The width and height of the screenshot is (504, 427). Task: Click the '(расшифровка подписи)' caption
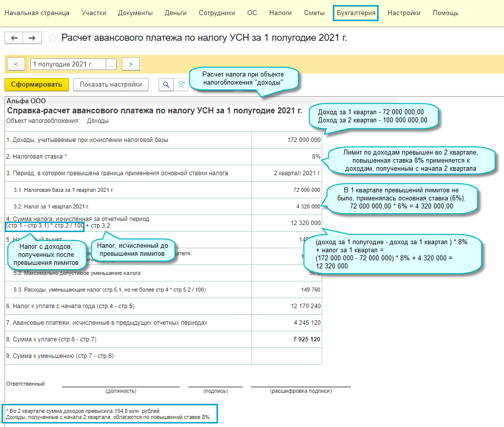tap(301, 391)
